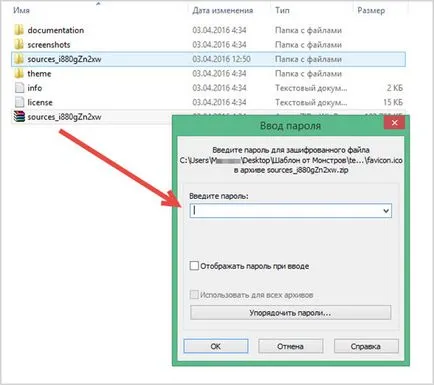
Task: Cancel using the Отмена button
Action: click(x=290, y=346)
